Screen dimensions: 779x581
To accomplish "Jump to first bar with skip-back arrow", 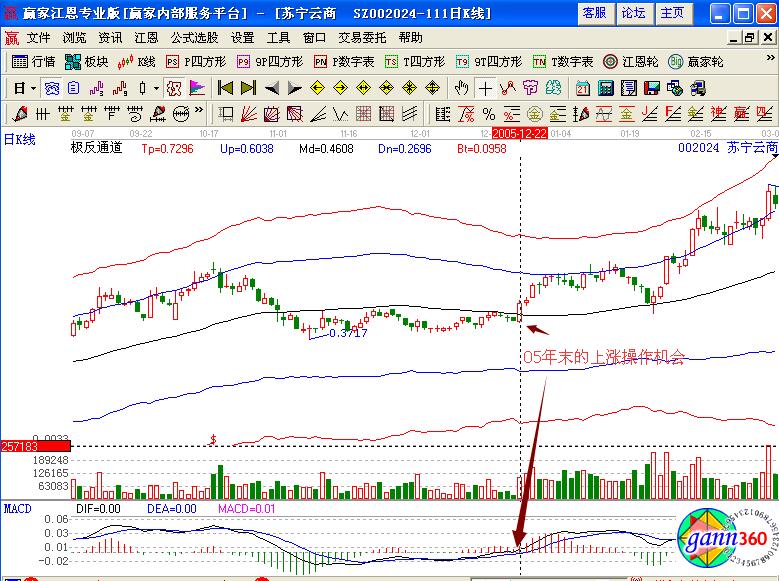I will 226,87.
